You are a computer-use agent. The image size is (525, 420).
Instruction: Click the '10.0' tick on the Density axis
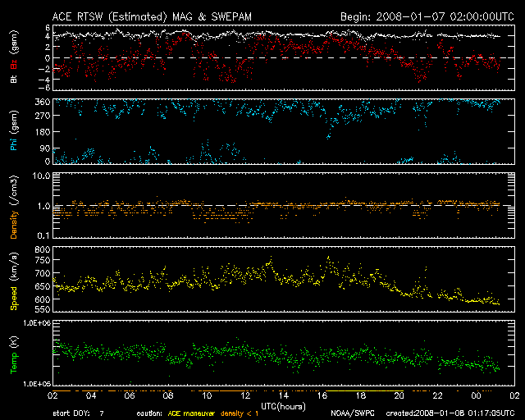[x=41, y=176]
